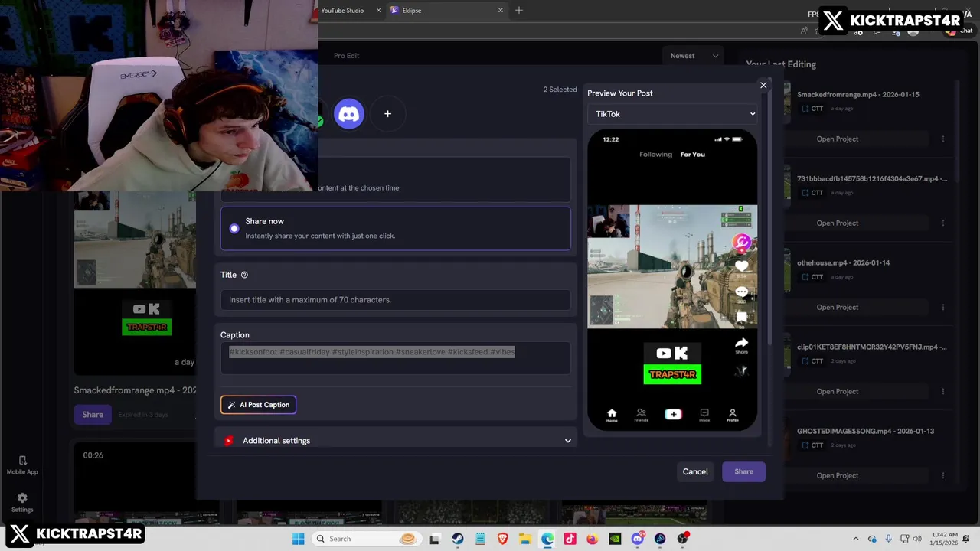Click the microphone icon in system tray
The width and height of the screenshot is (980, 551).
(888, 539)
